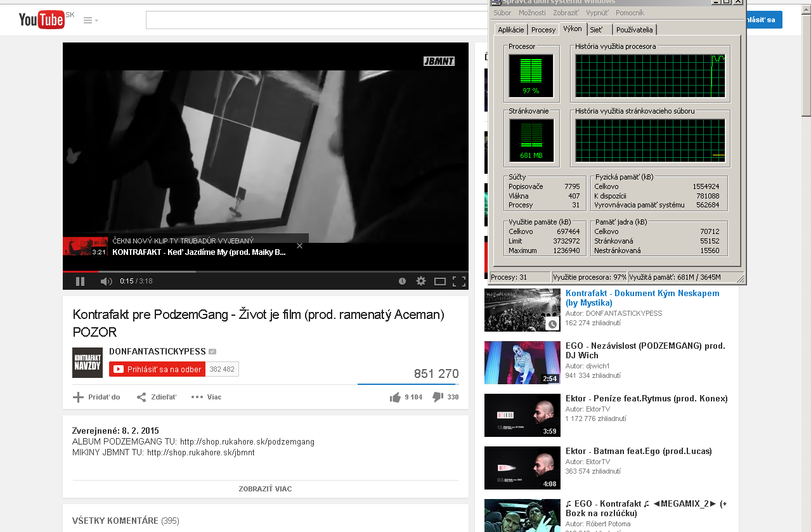Switch the video to fullscreen
811x532 pixels.
coord(459,281)
